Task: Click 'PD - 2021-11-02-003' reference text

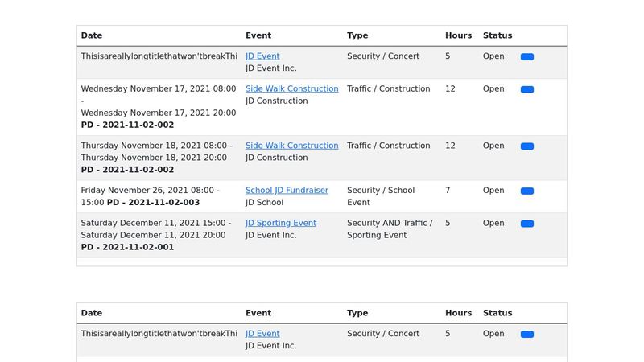Action: (153, 203)
